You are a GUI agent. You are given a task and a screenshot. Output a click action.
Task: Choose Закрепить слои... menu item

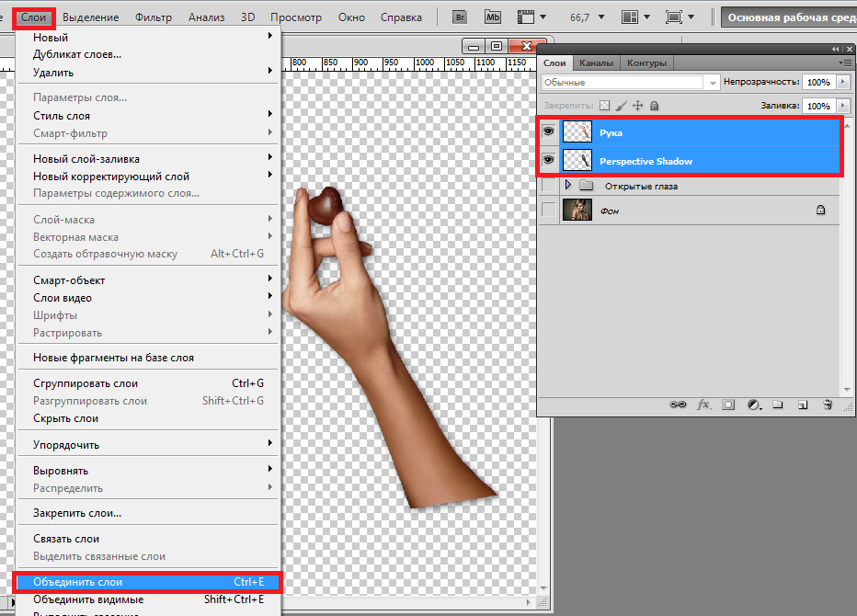pyautogui.click(x=149, y=513)
